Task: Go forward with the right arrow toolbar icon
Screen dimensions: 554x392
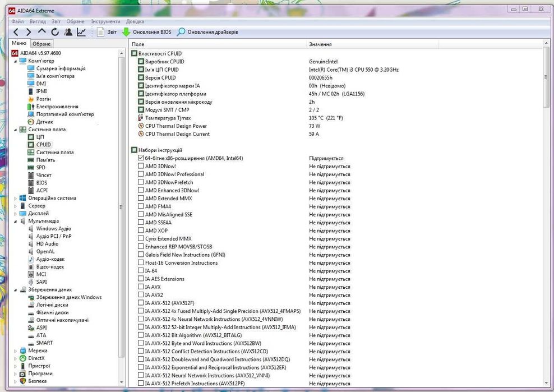Action: tap(29, 32)
